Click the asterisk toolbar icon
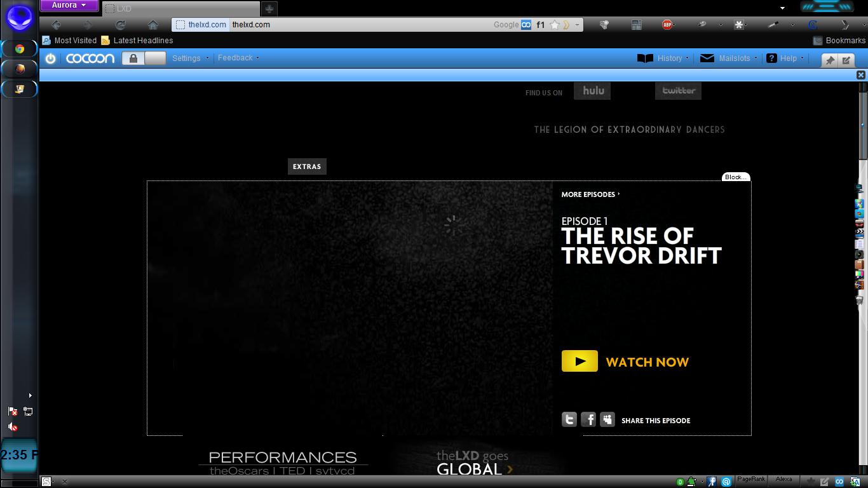The width and height of the screenshot is (868, 488). tap(738, 25)
